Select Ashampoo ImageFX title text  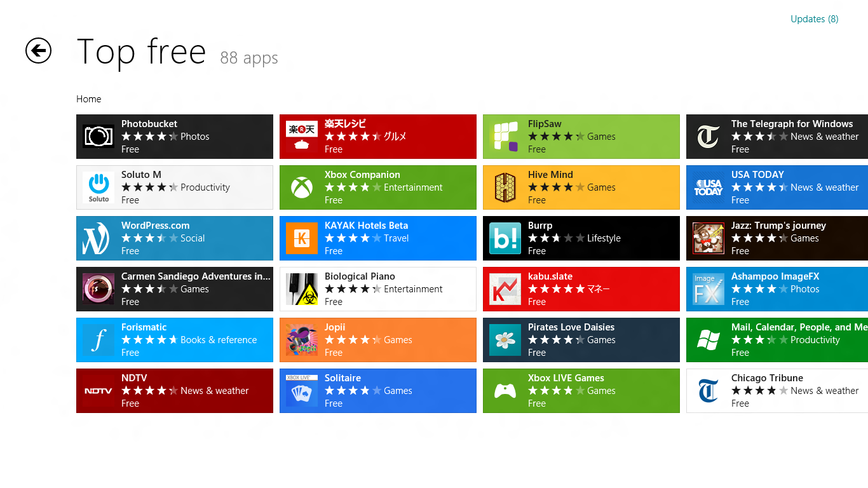(775, 276)
